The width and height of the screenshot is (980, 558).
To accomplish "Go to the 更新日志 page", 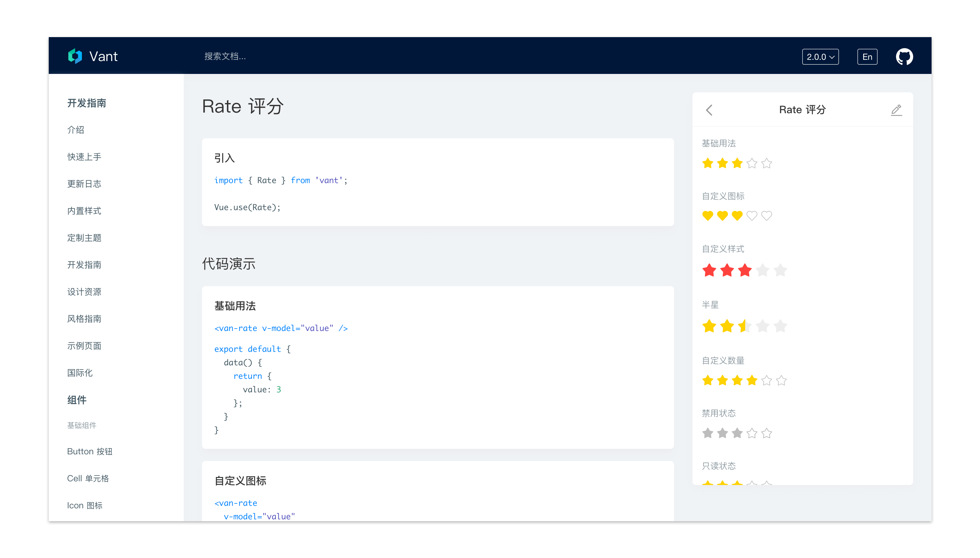I will tap(84, 184).
